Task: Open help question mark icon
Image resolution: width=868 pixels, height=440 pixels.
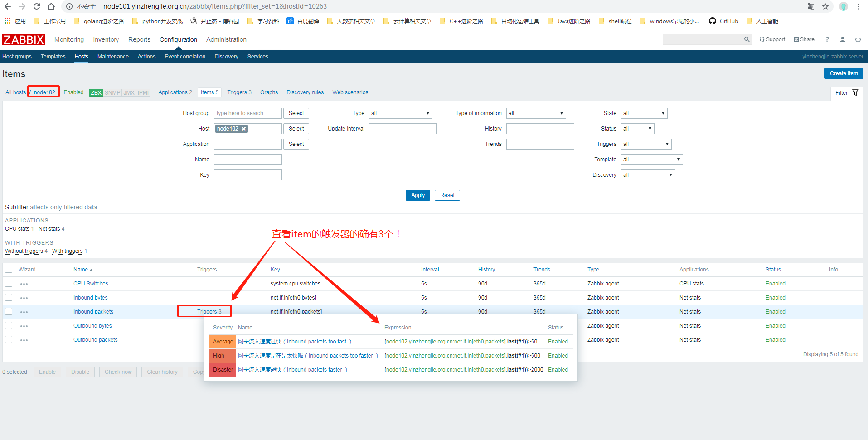Action: [x=827, y=39]
